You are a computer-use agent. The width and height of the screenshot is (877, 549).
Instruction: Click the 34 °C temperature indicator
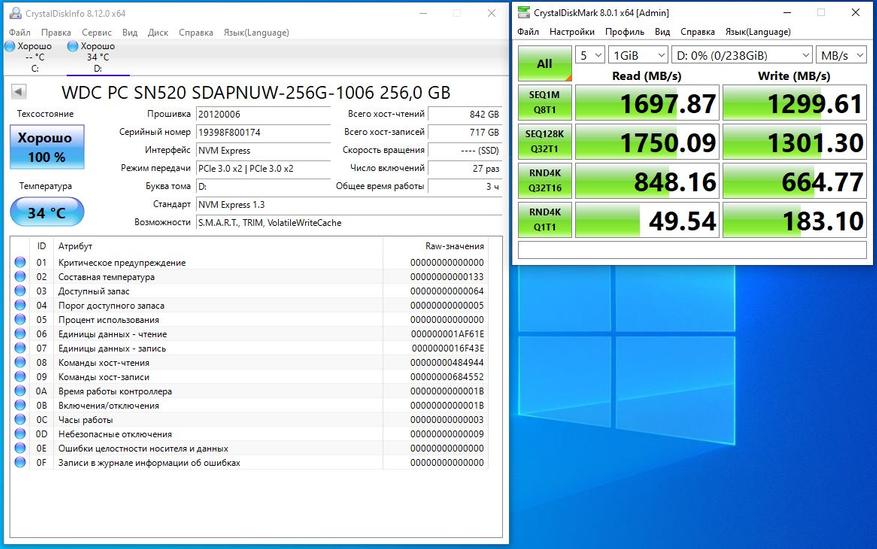tap(46, 212)
